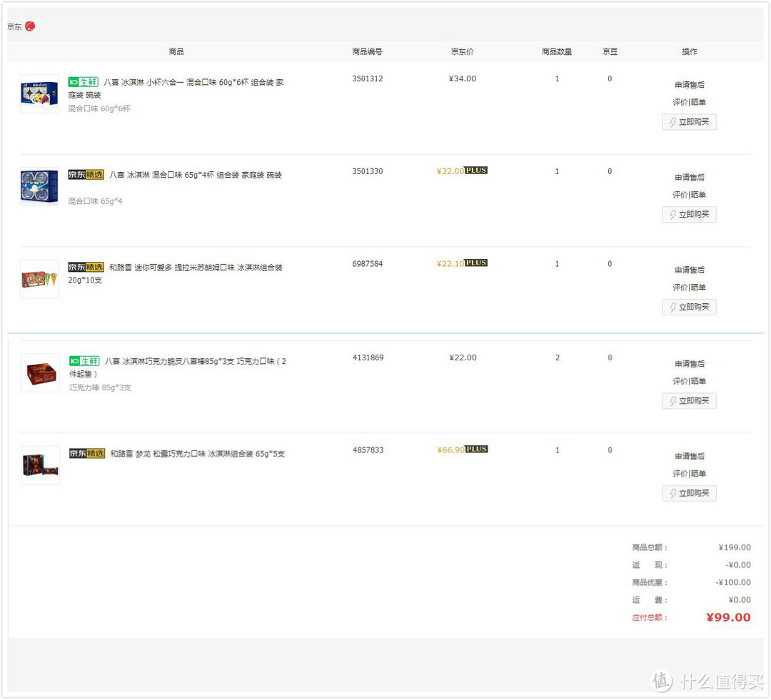Click the red ¥99.00 payable total
This screenshot has width=771, height=700.
pos(728,617)
